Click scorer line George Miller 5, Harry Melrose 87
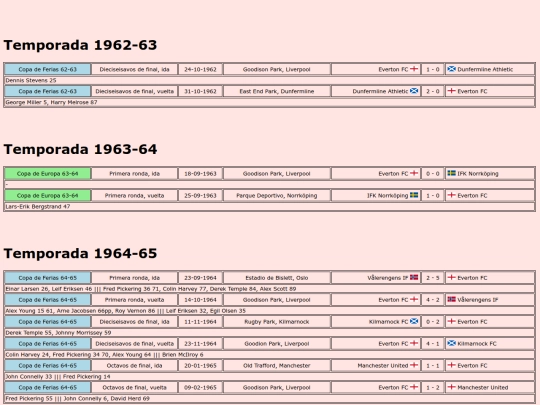The width and height of the screenshot is (540, 405). pyautogui.click(x=51, y=102)
